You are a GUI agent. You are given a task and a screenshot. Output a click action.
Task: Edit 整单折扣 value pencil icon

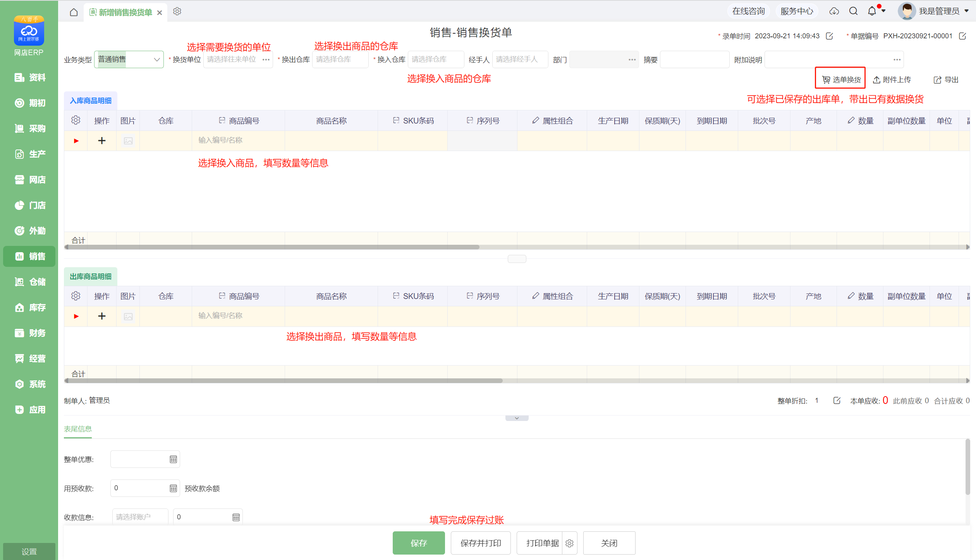tap(837, 400)
